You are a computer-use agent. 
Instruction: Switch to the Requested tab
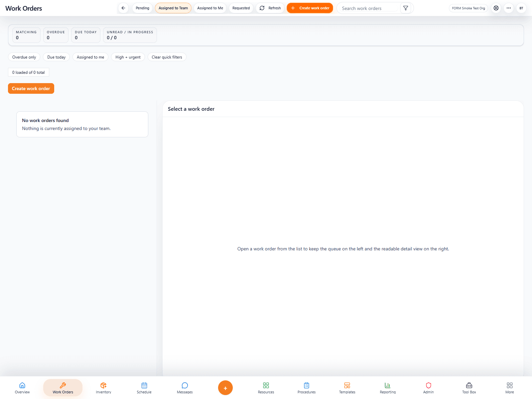241,8
